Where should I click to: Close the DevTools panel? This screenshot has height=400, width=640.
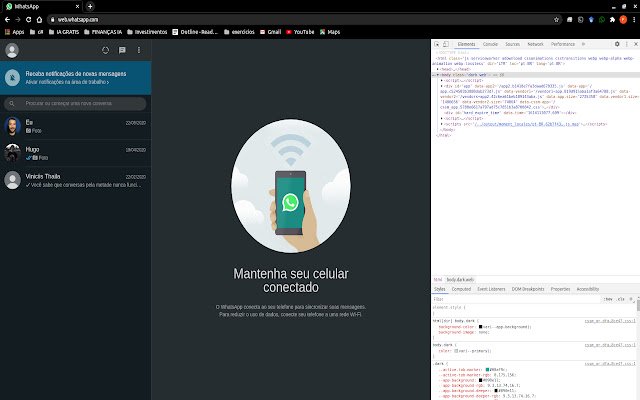point(636,44)
